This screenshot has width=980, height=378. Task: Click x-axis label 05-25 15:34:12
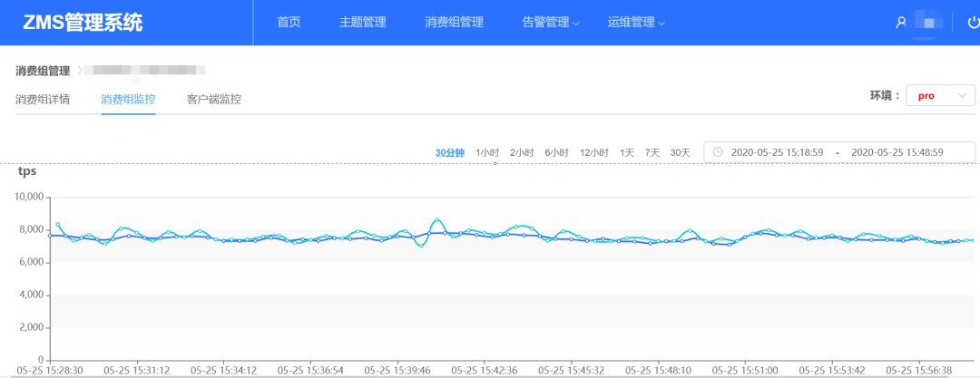[223, 370]
